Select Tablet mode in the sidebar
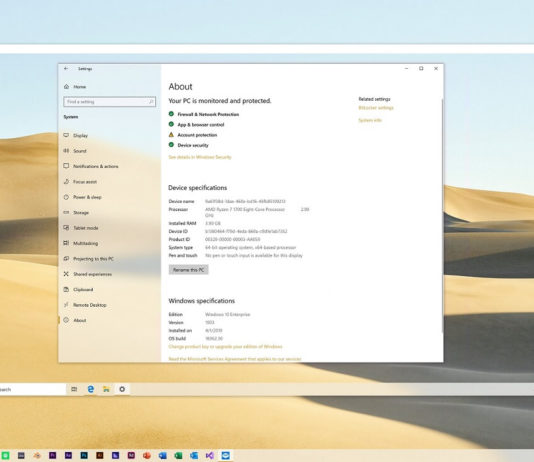Screen dimensions: 534x462 coord(81,228)
